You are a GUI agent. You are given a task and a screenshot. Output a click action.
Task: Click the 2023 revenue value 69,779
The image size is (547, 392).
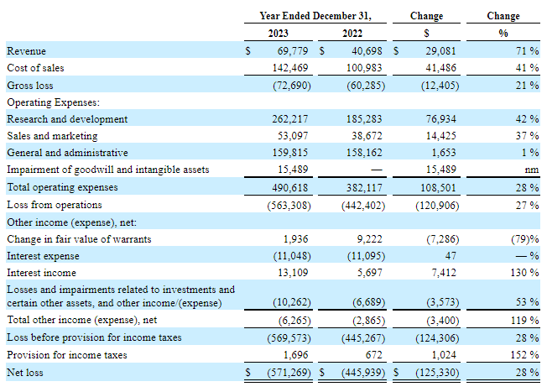[x=289, y=51]
